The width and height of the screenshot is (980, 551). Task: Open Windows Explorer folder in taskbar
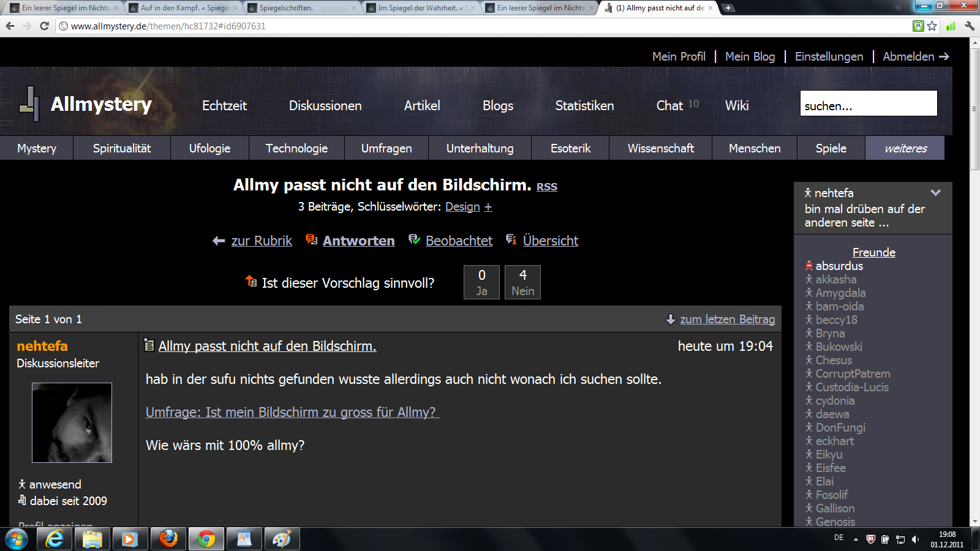[92, 539]
